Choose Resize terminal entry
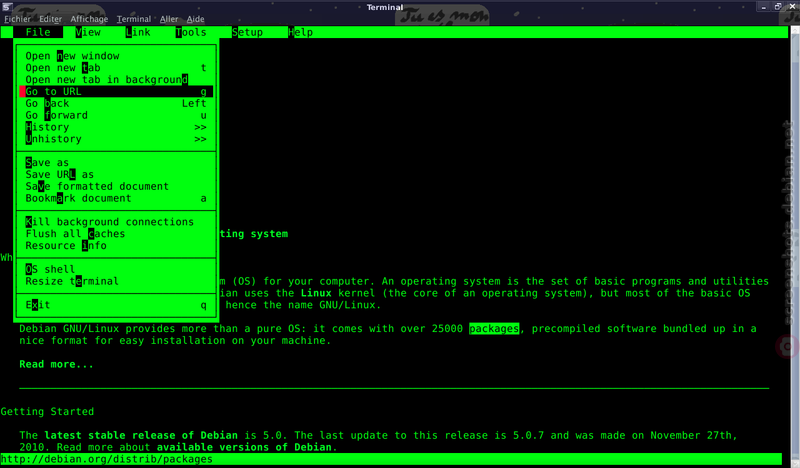Viewport: 800px width, 468px height. 116,281
